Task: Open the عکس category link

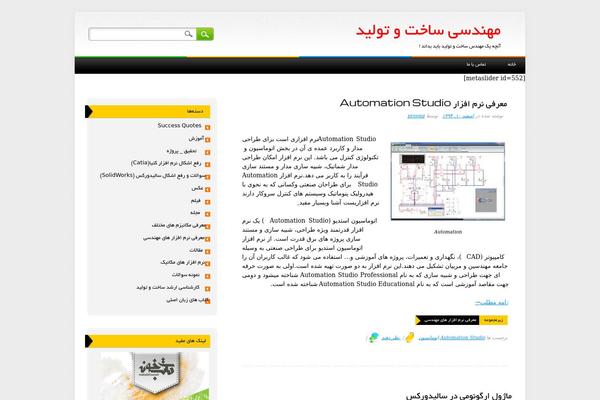Action: [x=197, y=188]
